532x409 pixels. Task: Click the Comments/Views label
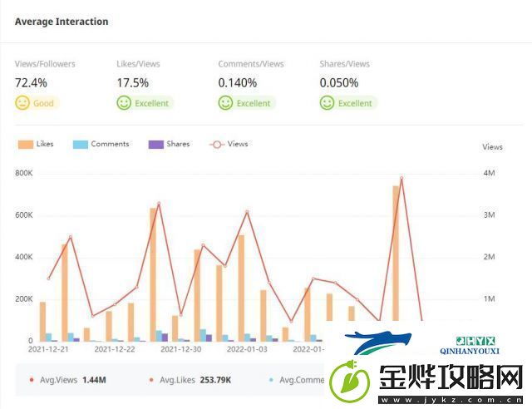coord(251,64)
